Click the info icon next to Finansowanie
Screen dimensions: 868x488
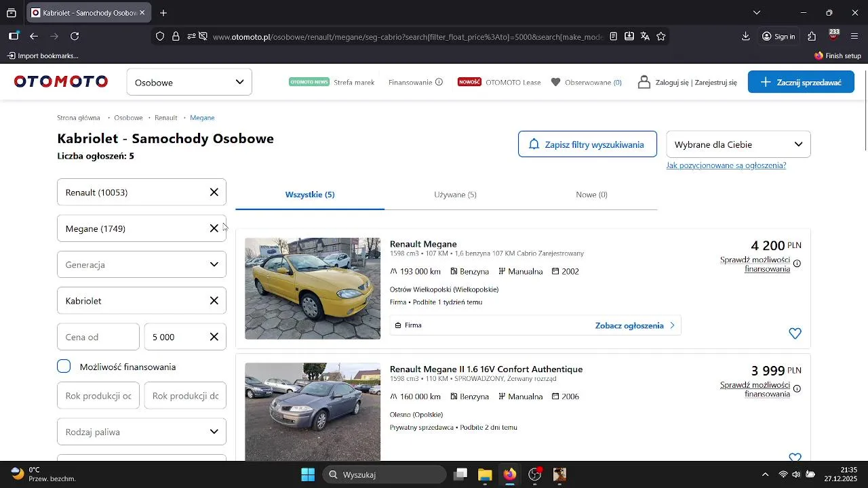pos(439,82)
